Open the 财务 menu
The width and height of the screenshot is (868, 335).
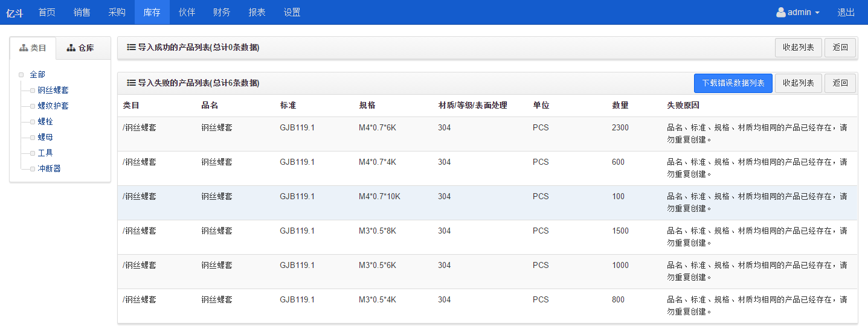tap(222, 12)
